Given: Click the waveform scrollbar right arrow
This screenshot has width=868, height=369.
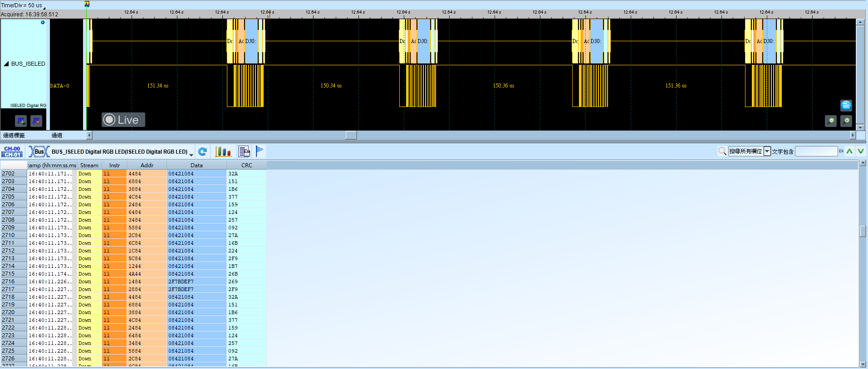Looking at the screenshot, I should 853,135.
